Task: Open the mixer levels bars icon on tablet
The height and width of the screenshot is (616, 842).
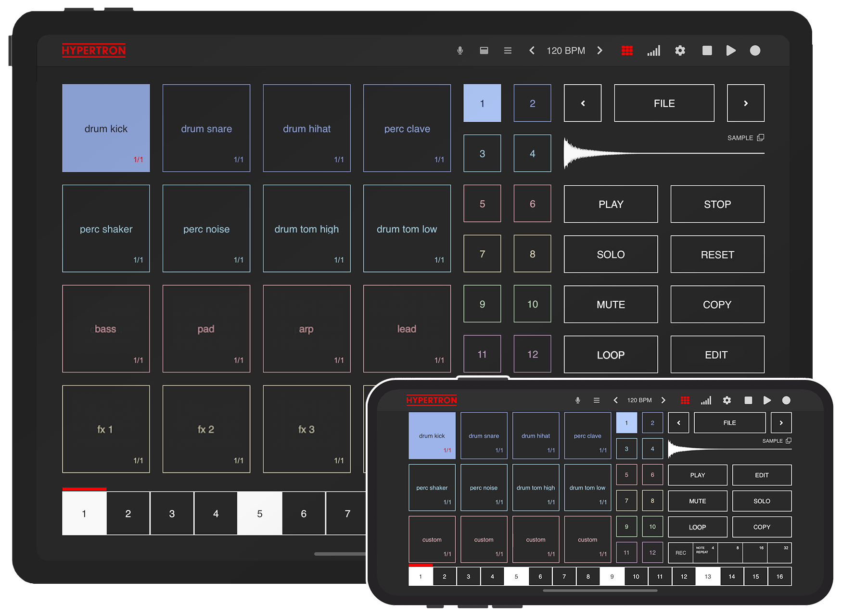Action: coord(653,51)
